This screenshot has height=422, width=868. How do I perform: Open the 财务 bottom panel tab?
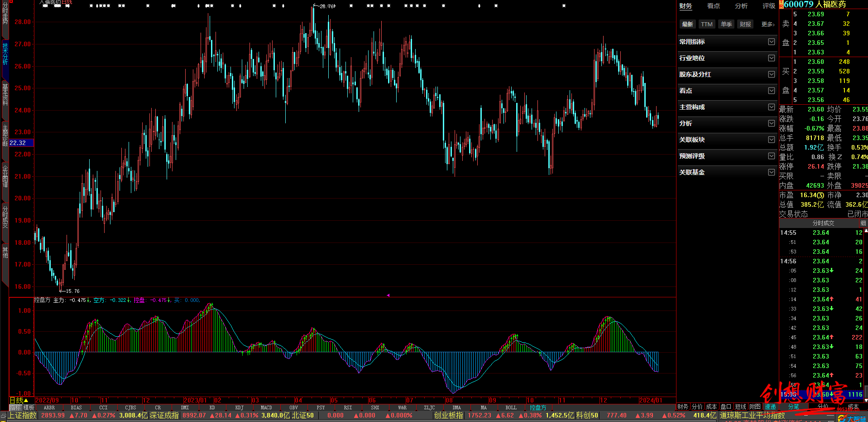click(683, 407)
